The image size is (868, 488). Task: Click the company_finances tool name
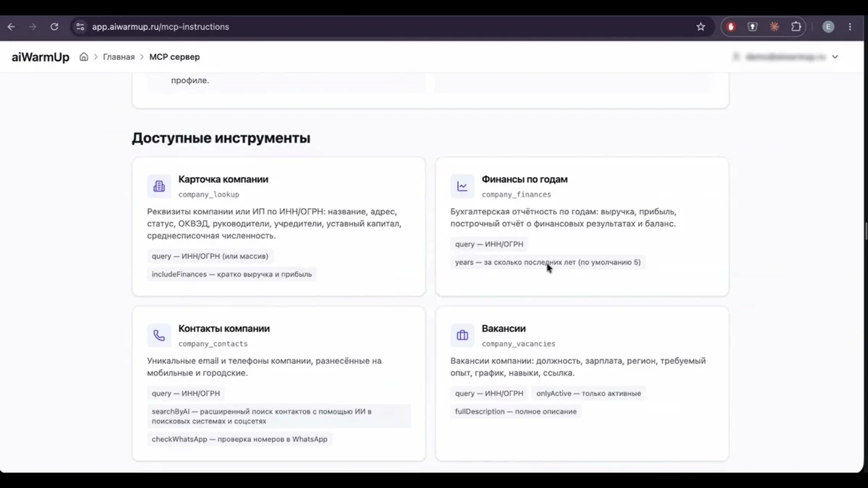click(516, 194)
